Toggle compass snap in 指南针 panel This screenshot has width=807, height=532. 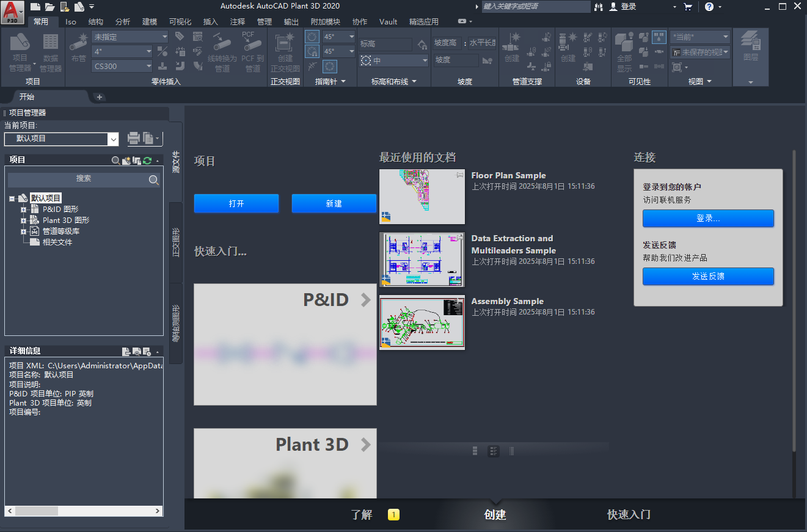pos(312,50)
